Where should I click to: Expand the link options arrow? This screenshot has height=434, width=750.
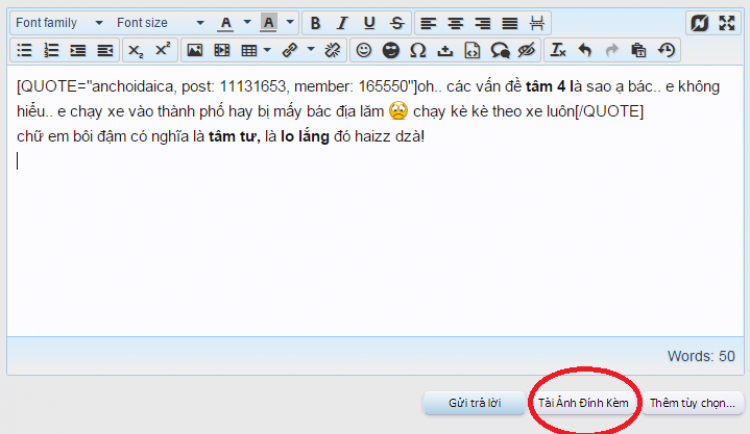click(311, 49)
